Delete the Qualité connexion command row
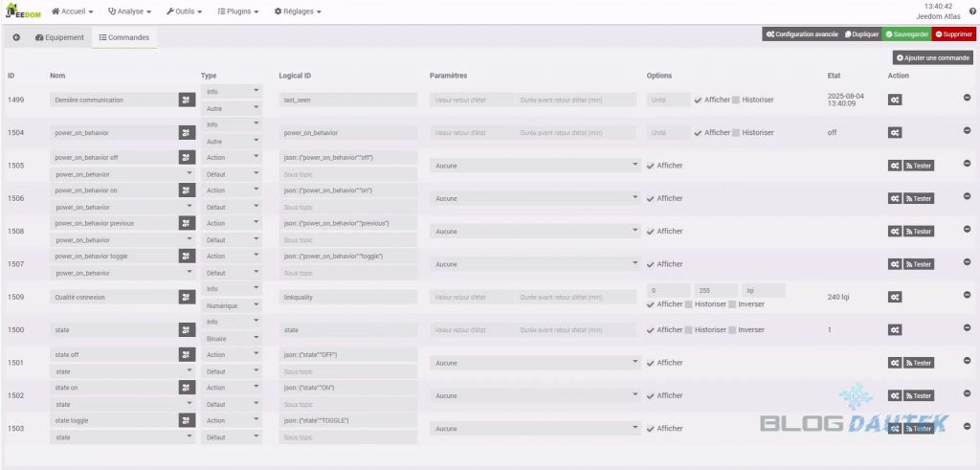 pyautogui.click(x=967, y=296)
